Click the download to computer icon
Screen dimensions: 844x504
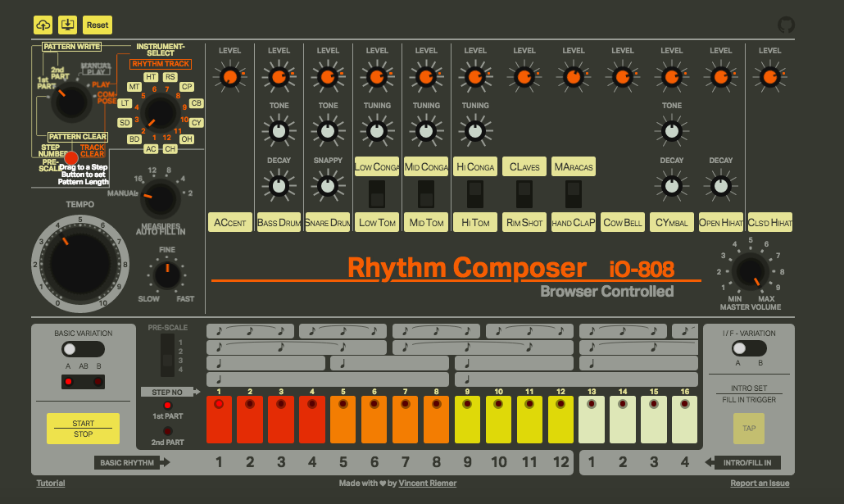click(69, 25)
